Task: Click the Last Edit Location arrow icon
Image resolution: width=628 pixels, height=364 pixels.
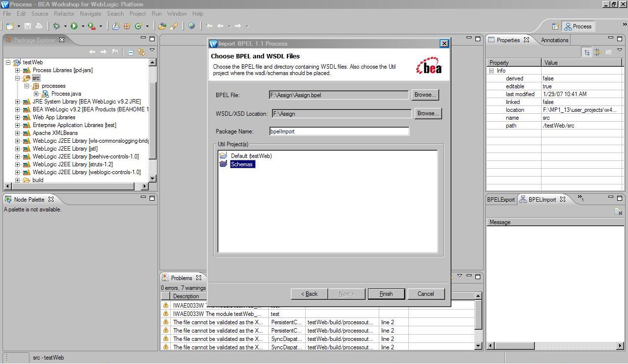Action: [209, 26]
